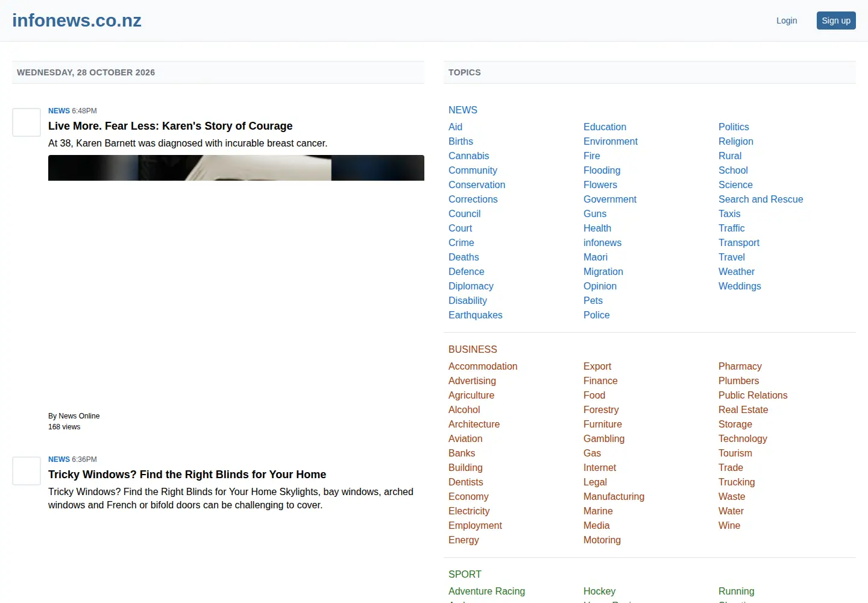Image resolution: width=868 pixels, height=603 pixels.
Task: Open the Weddings topic
Action: (x=740, y=286)
